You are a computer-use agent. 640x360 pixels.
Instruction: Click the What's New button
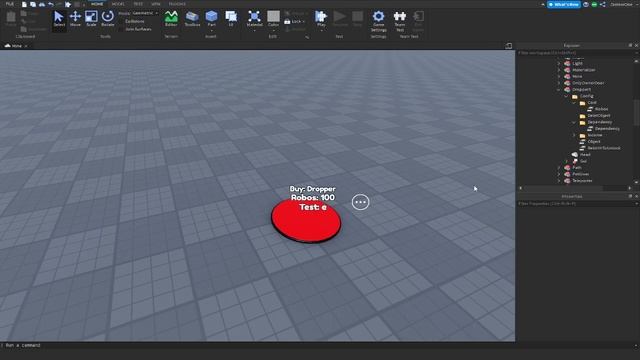[564, 4]
